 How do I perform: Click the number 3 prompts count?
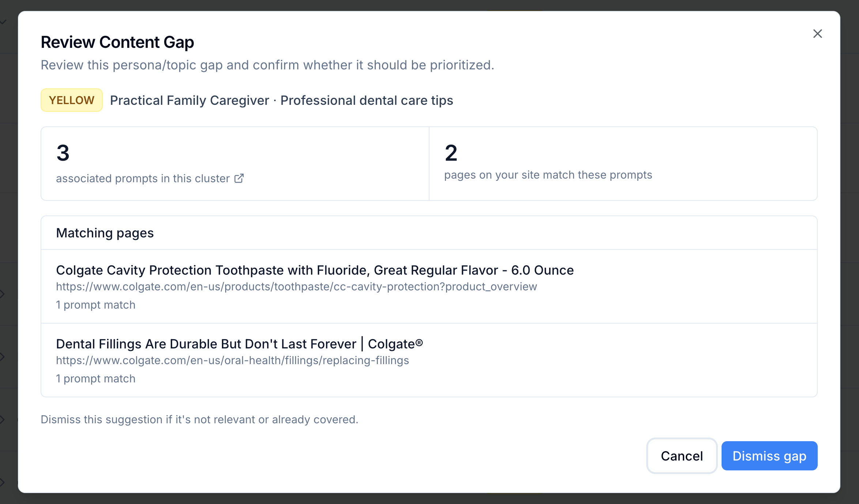63,153
